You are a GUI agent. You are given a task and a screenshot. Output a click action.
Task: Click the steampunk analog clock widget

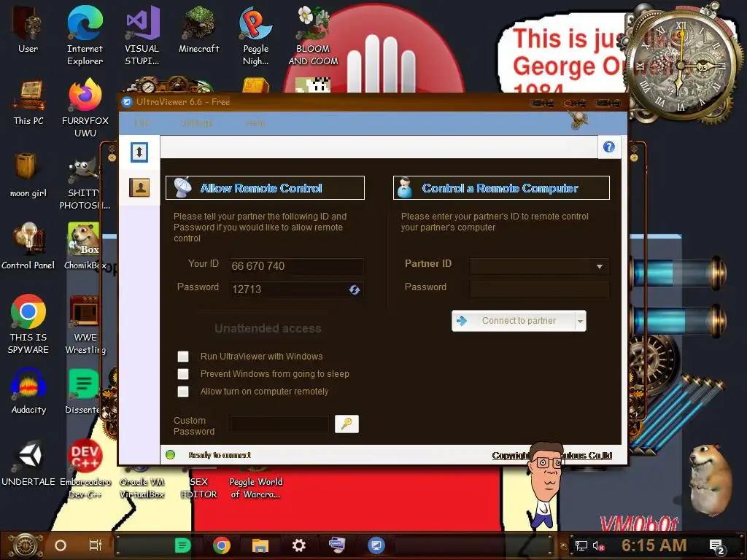click(681, 65)
